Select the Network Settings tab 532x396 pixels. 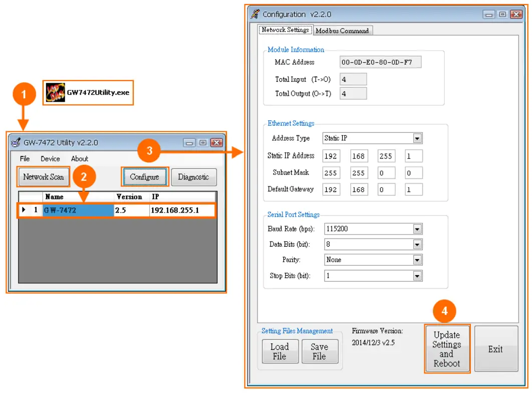click(286, 30)
